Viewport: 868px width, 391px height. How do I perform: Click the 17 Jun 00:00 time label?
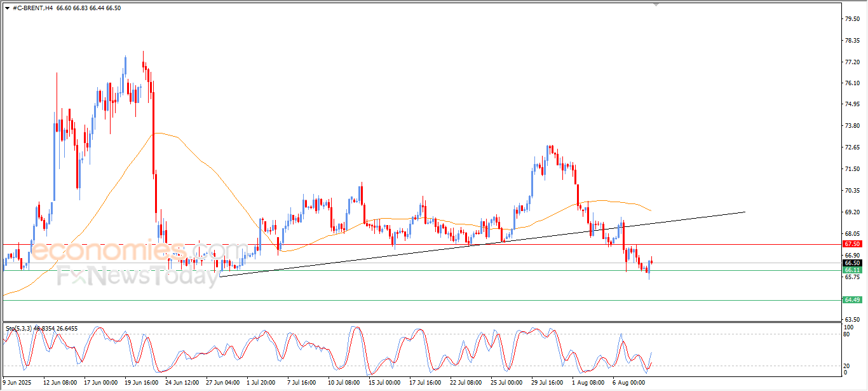tap(101, 383)
